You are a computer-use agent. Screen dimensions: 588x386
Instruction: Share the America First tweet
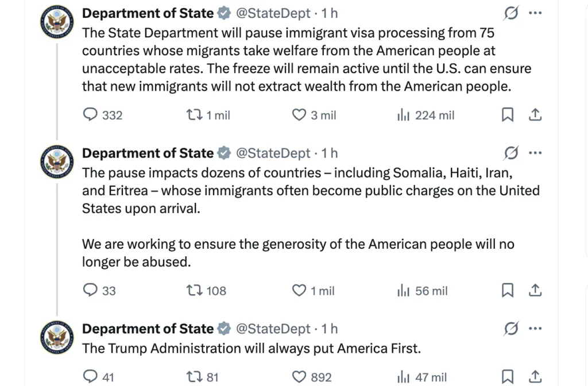coord(535,377)
